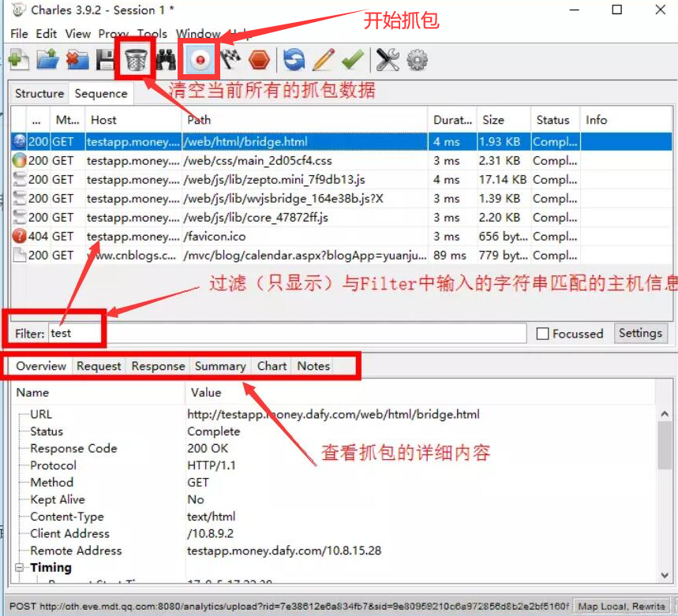Select the zepto.mini_7f9db13.js request row
678x616 pixels.
tap(342, 180)
